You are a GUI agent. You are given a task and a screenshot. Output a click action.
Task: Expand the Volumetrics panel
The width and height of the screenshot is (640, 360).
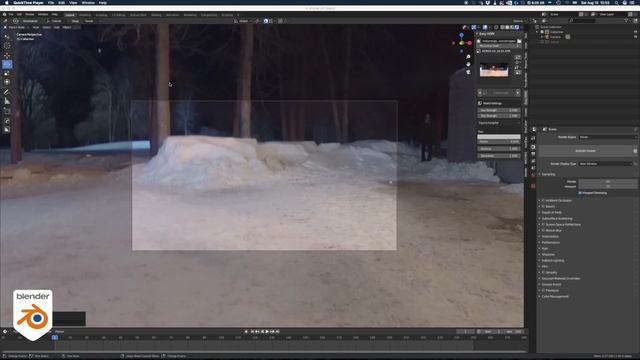550,236
